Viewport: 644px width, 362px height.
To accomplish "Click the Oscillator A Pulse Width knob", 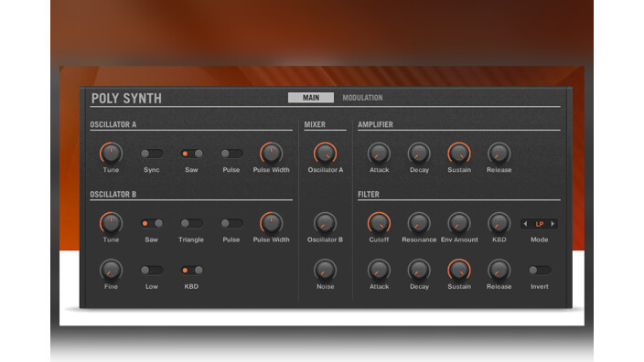I will pos(271,154).
